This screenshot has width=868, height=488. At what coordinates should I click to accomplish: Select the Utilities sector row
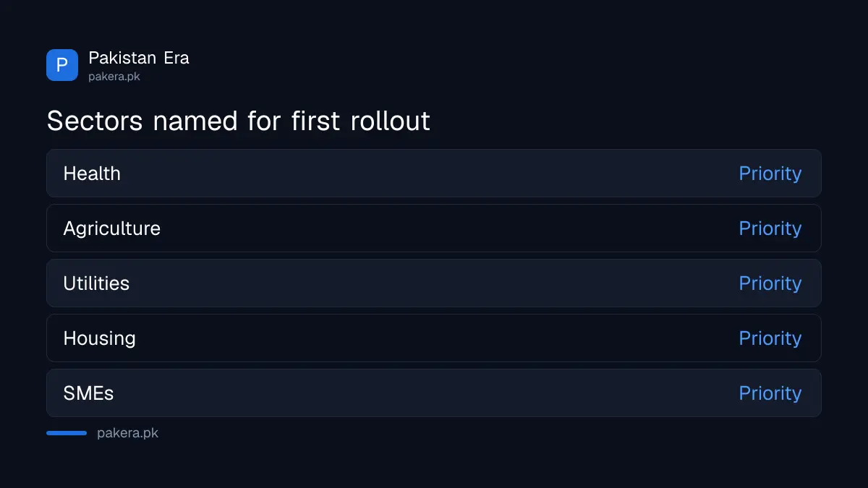[434, 283]
